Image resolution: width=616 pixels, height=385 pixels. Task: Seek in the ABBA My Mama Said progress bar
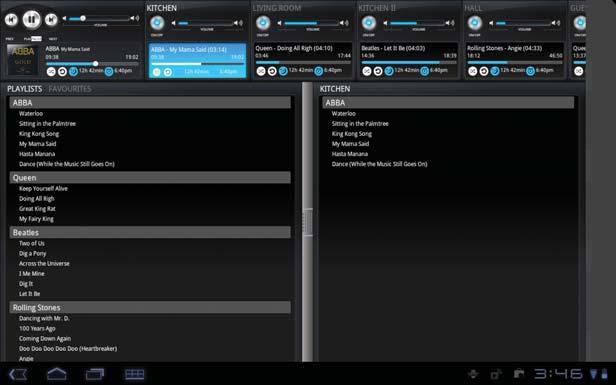[x=92, y=64]
